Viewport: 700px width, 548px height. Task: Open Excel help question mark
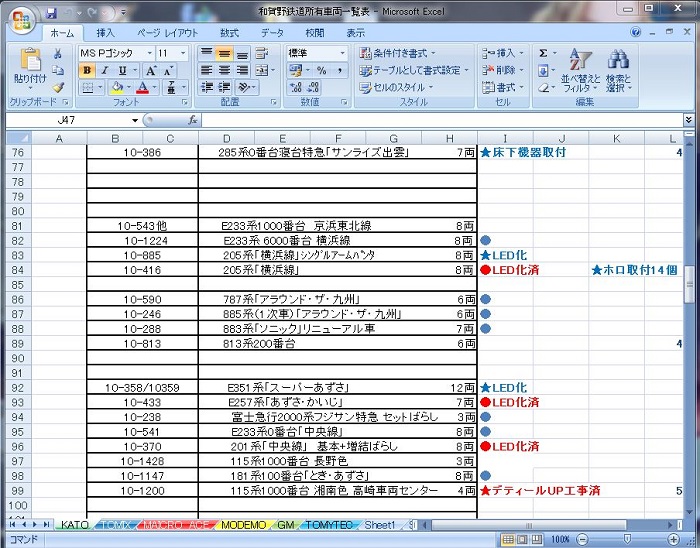636,32
